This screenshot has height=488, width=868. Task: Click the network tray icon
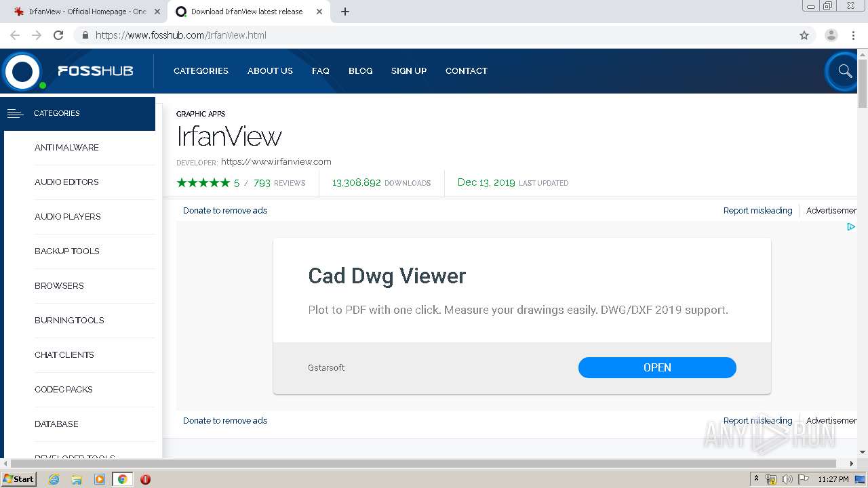pyautogui.click(x=771, y=479)
